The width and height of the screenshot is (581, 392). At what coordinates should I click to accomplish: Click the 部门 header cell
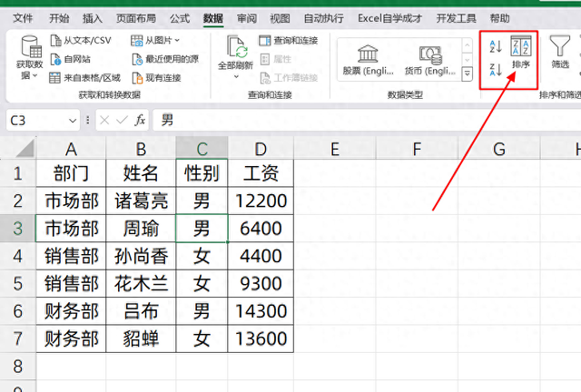pyautogui.click(x=71, y=173)
